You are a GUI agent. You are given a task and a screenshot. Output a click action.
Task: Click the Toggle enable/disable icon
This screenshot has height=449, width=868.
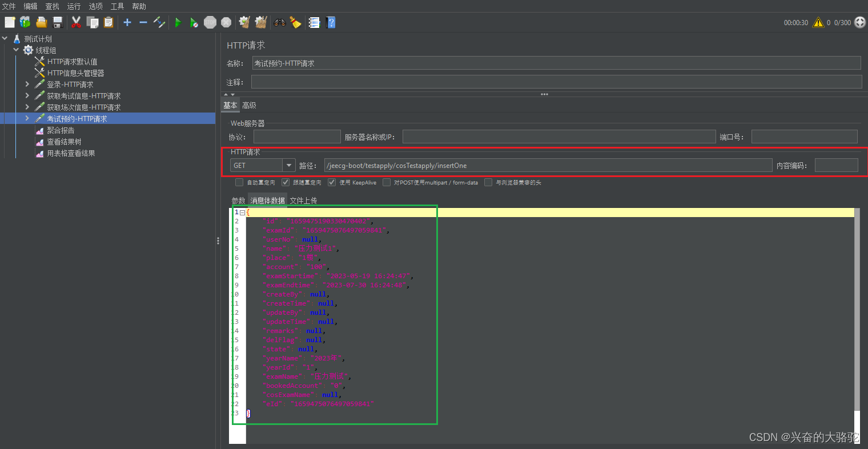159,22
